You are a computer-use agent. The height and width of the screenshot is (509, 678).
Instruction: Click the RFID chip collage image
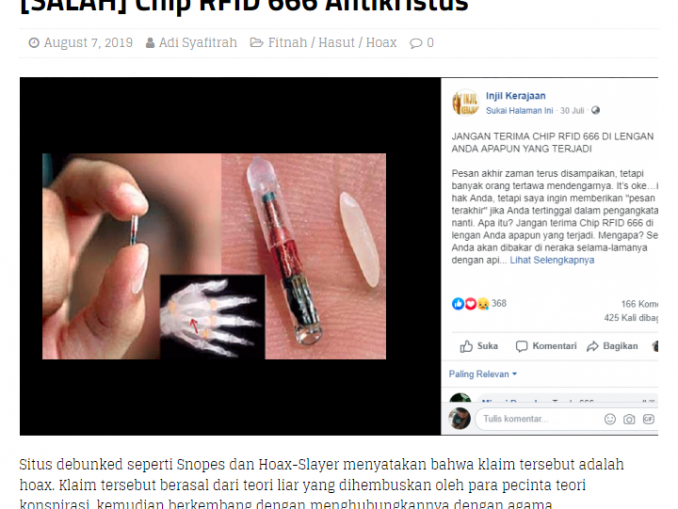coord(214,256)
